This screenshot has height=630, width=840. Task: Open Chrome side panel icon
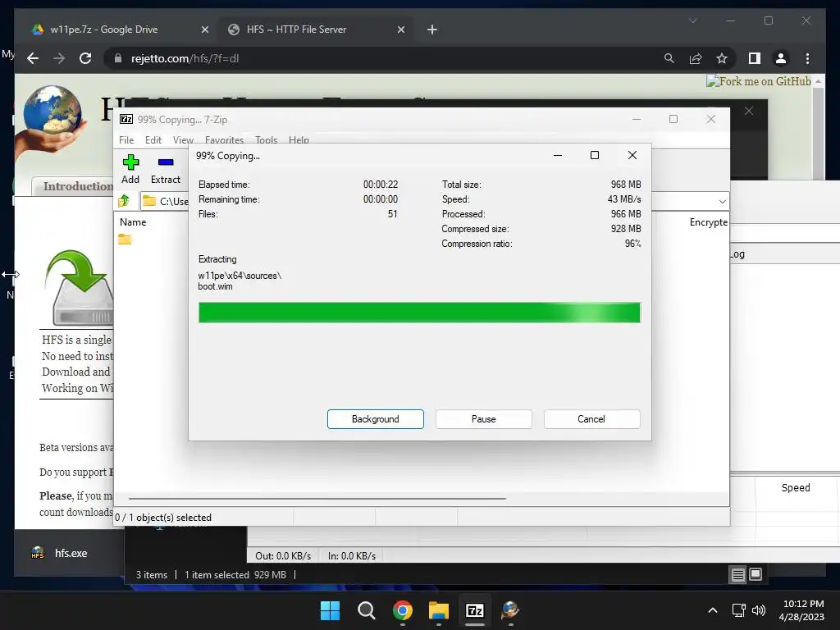755,58
